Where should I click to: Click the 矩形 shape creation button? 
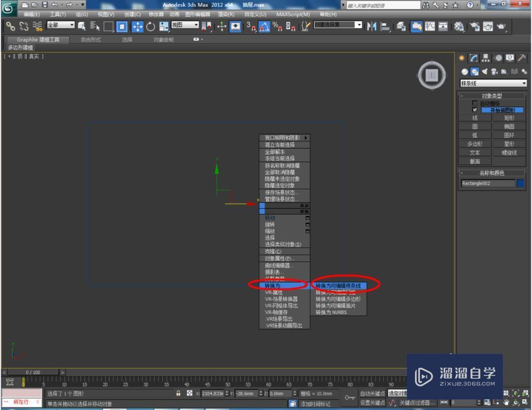tap(510, 118)
